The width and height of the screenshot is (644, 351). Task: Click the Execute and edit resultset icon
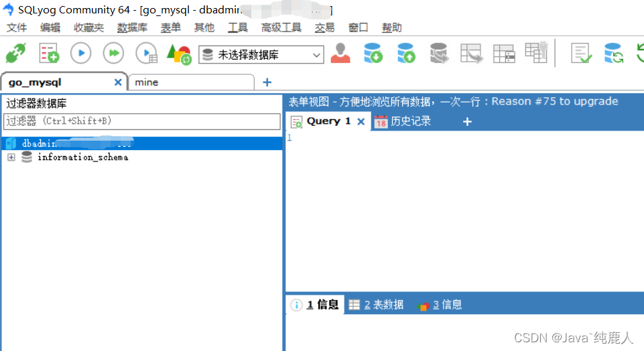(147, 54)
